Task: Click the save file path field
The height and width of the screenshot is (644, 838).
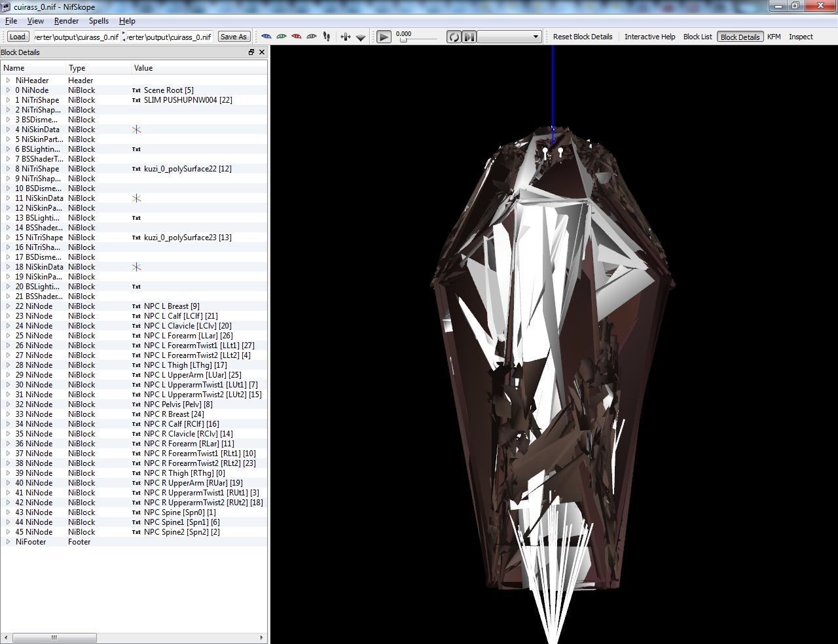Action: point(170,37)
